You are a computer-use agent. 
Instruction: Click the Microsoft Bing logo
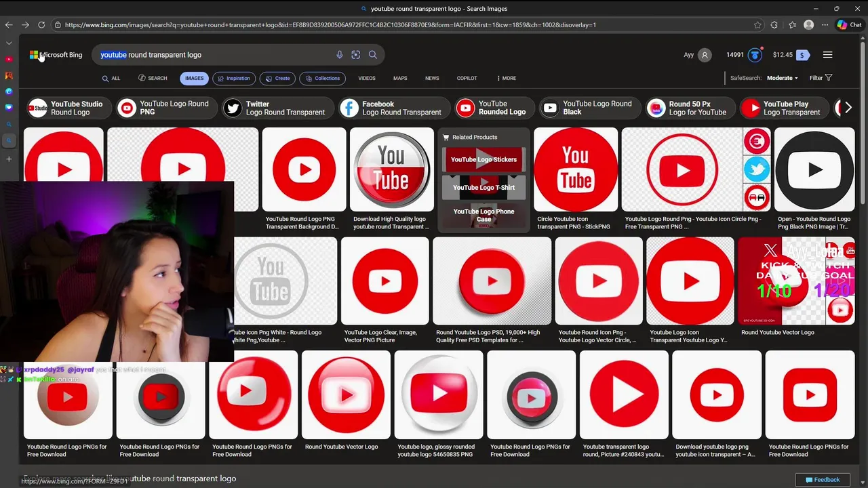click(56, 55)
